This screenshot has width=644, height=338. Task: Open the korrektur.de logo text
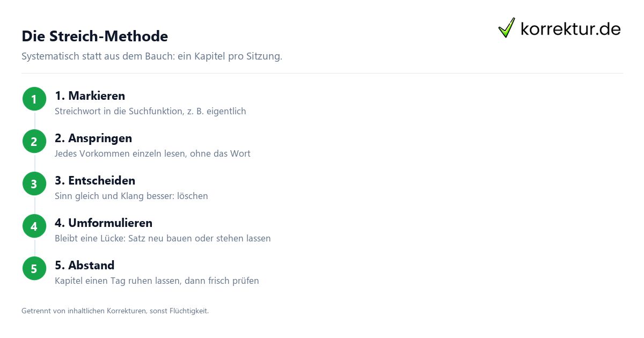[x=570, y=29]
